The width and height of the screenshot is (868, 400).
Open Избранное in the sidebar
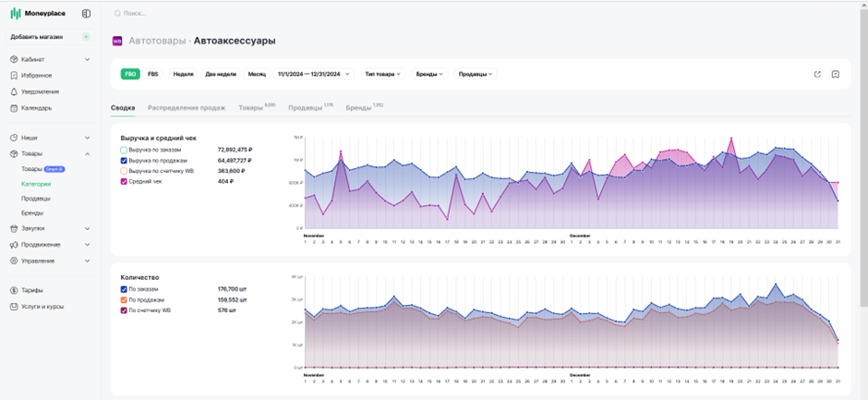click(x=37, y=76)
